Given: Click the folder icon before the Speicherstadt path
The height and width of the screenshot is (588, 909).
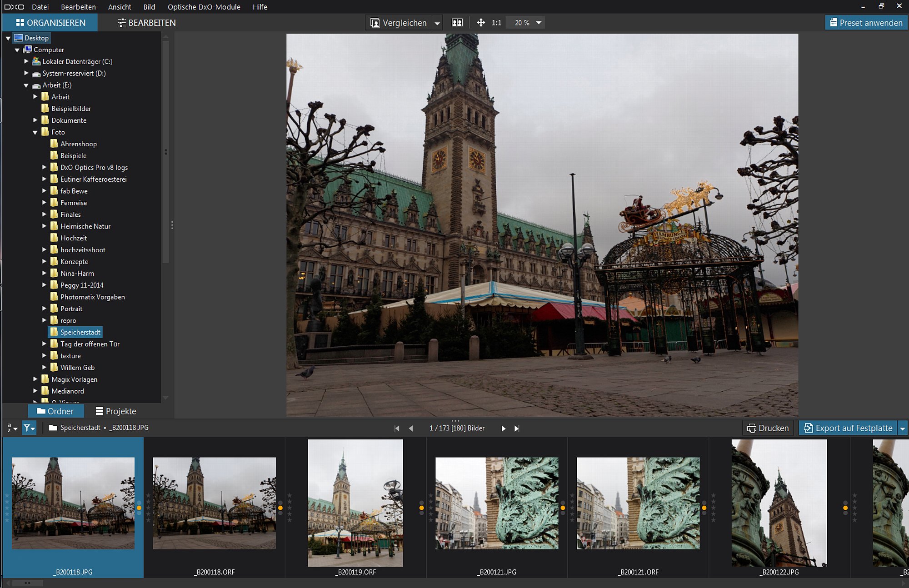Looking at the screenshot, I should (53, 428).
